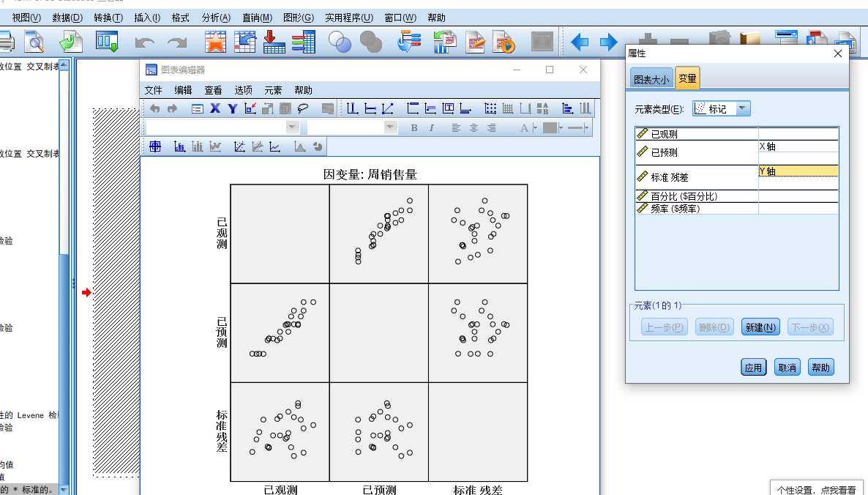Click the show grid lines dotted icon
The image size is (868, 495).
(490, 108)
